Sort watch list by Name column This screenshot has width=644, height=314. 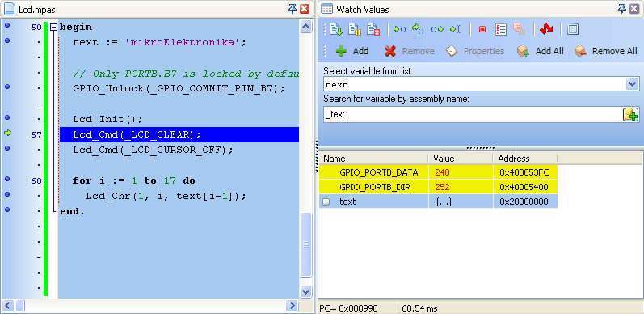click(374, 159)
